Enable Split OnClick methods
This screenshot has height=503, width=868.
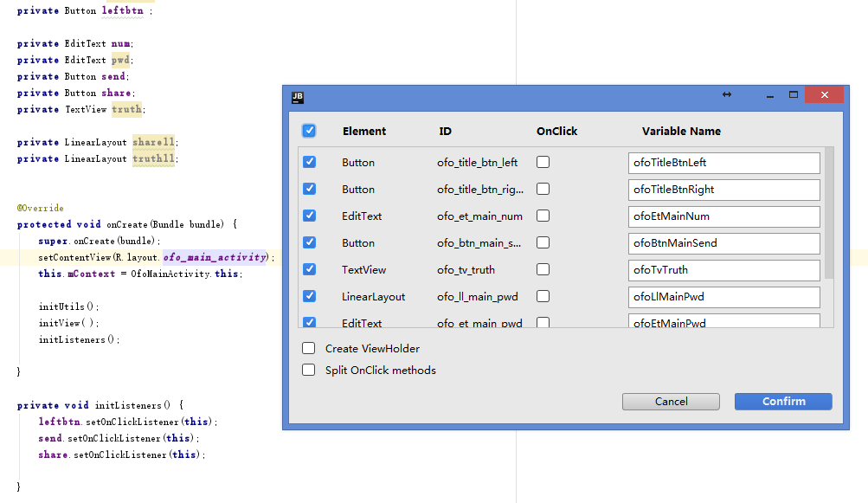(309, 370)
